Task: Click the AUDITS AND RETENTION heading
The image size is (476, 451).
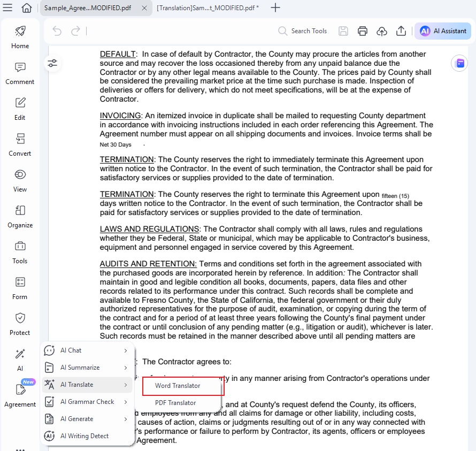Action: [x=148, y=264]
